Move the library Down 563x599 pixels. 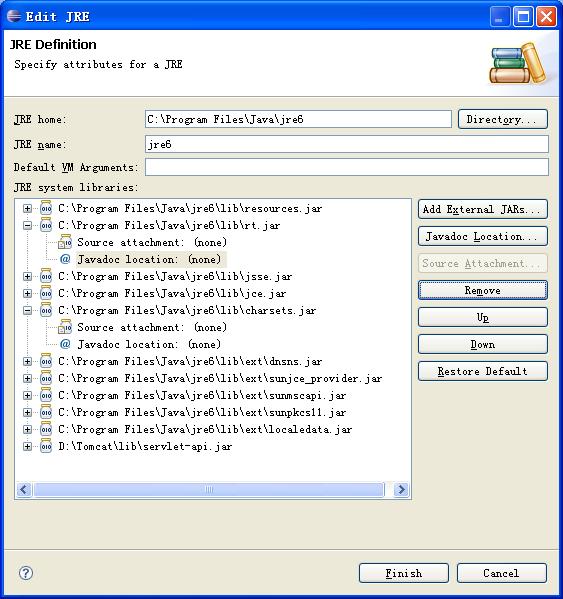click(x=482, y=345)
